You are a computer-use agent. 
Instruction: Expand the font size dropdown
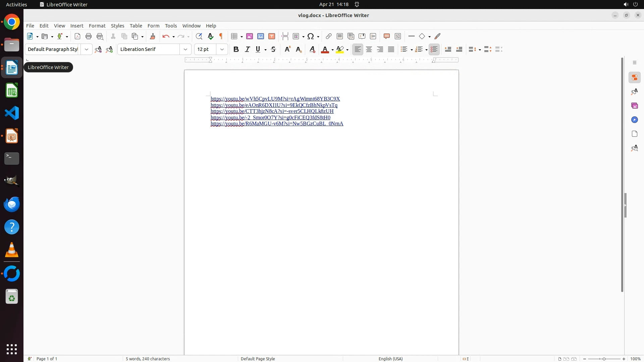[x=222, y=49]
